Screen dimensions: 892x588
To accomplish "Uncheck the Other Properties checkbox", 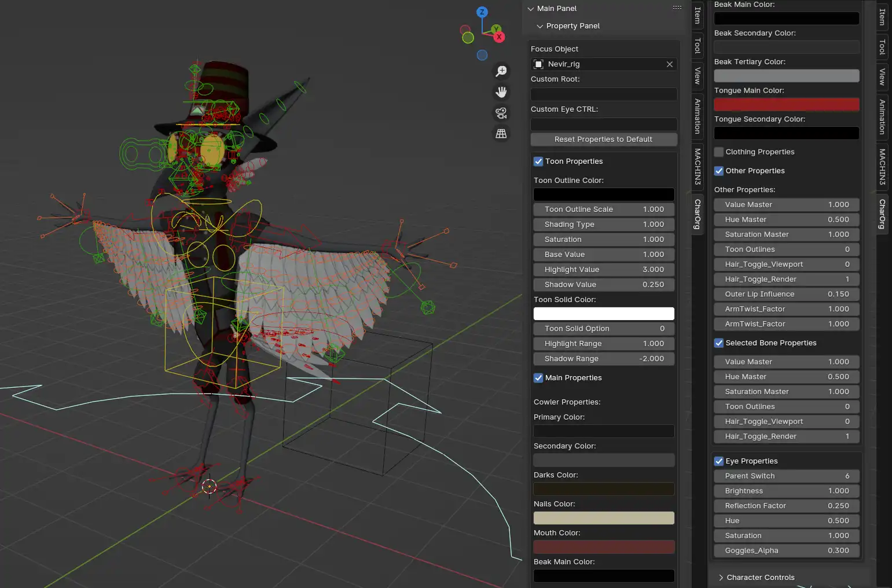I will [x=719, y=171].
